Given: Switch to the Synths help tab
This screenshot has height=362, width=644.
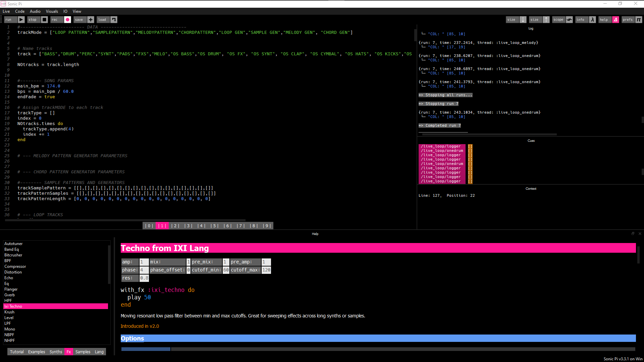Looking at the screenshot, I should click(56, 352).
